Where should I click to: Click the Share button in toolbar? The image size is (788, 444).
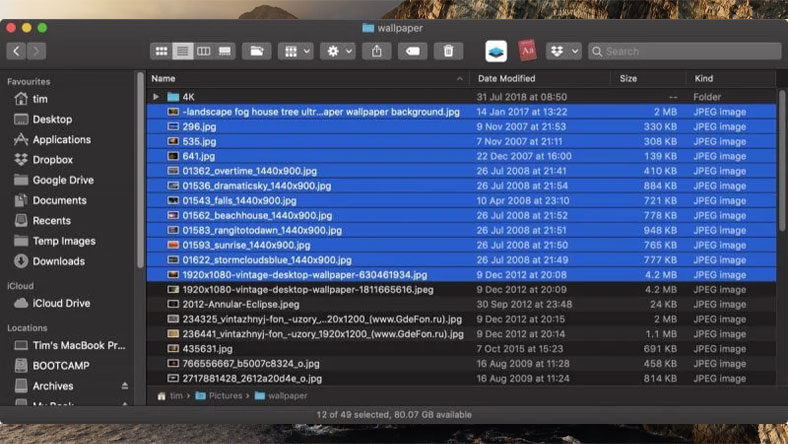click(x=377, y=51)
